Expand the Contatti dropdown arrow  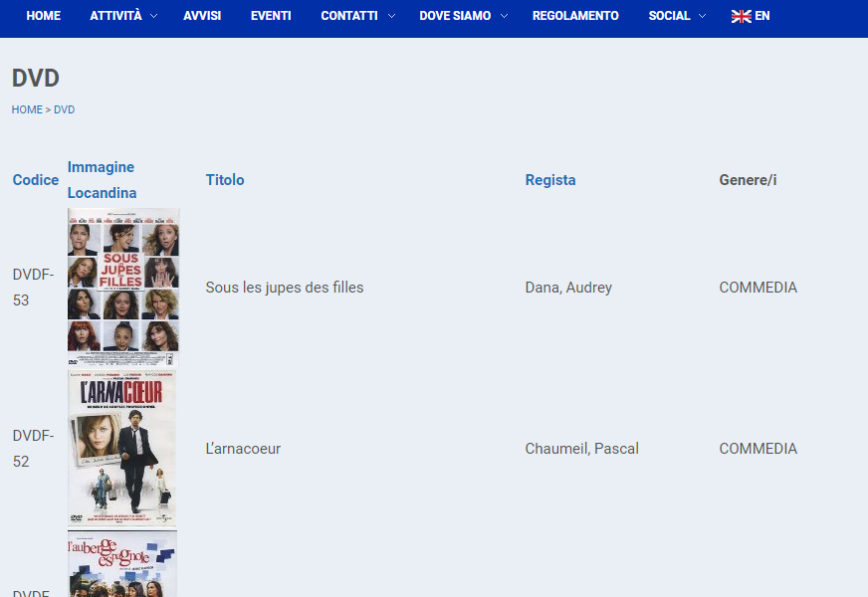click(x=391, y=16)
